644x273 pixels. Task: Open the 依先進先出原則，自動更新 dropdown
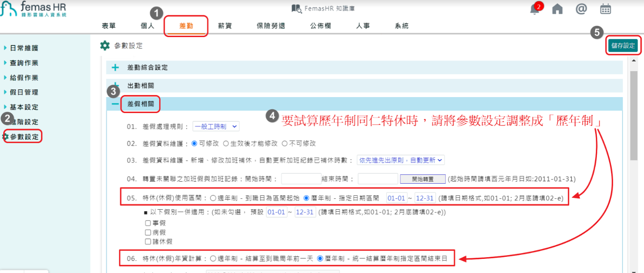pos(401,160)
